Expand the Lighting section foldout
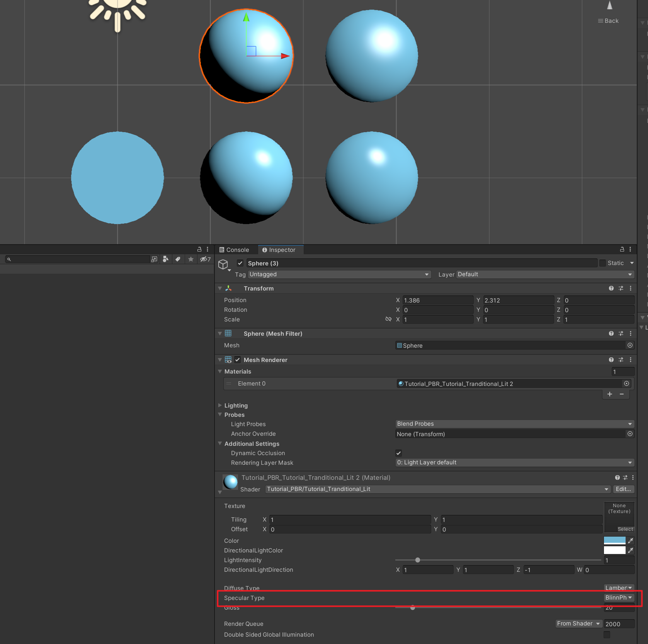Screen dimensions: 648x644 coord(220,405)
